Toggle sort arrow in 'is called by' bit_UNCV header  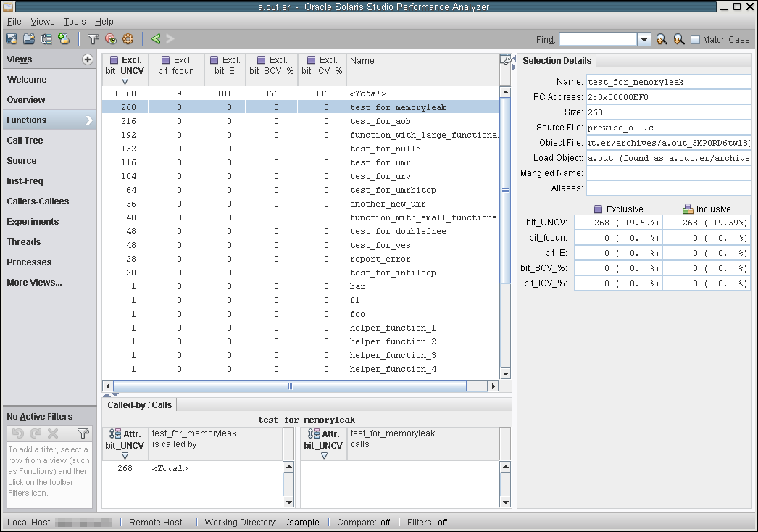[x=125, y=456]
